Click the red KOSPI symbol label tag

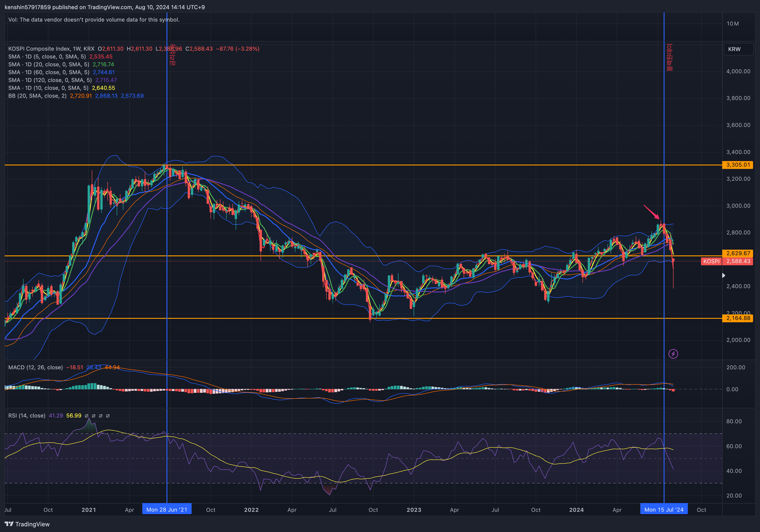[x=711, y=261]
